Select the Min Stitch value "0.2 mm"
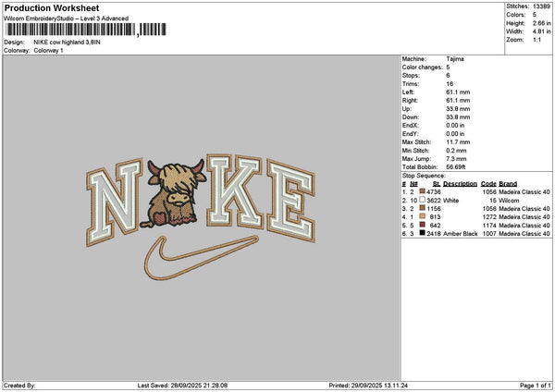 pyautogui.click(x=456, y=151)
